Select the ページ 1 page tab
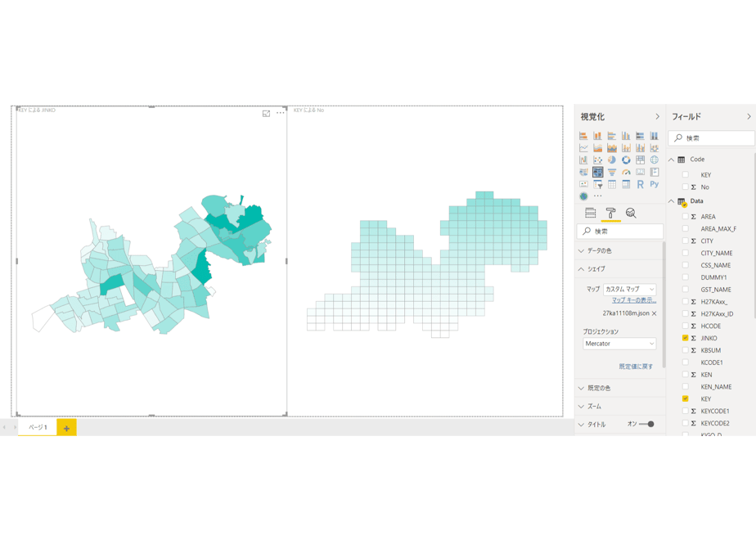Viewport: 756px width, 540px height. coord(38,427)
